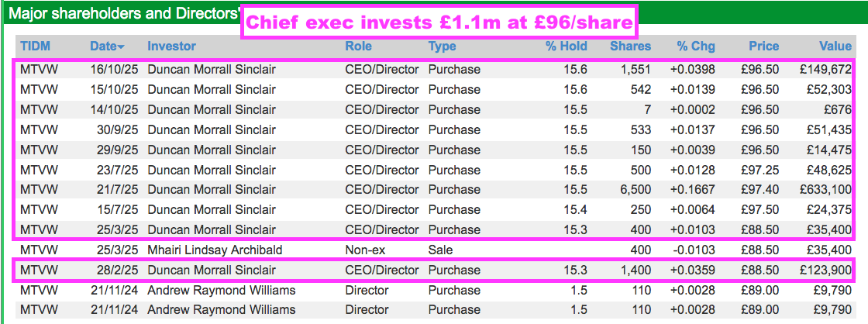Screen dimensions: 868x324
Task: Click the Date column sort arrow
Action: click(x=121, y=47)
